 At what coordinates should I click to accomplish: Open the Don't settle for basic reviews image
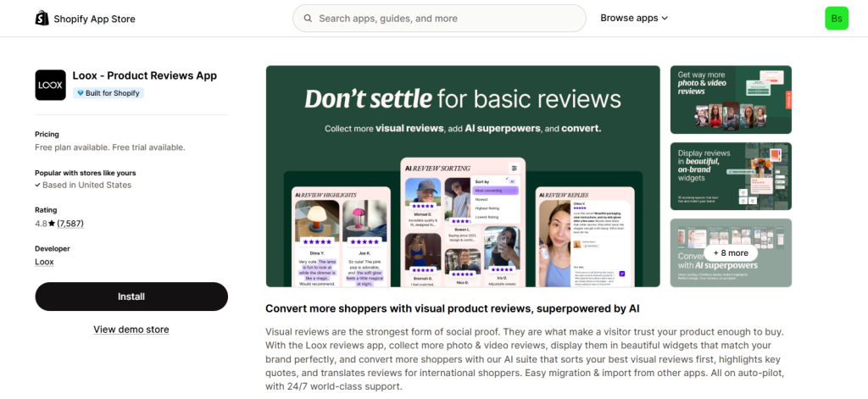(x=463, y=176)
